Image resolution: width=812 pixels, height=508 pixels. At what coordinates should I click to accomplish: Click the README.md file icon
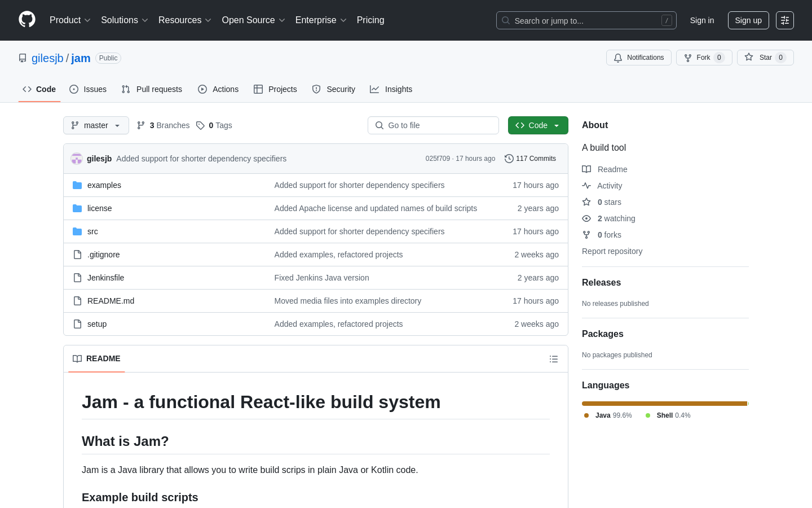click(x=77, y=301)
